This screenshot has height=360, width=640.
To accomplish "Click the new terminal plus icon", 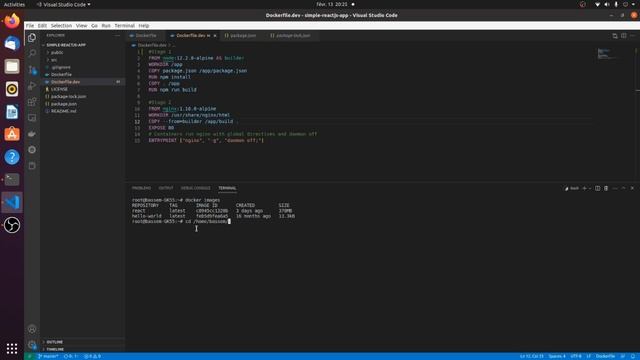I will click(x=584, y=188).
